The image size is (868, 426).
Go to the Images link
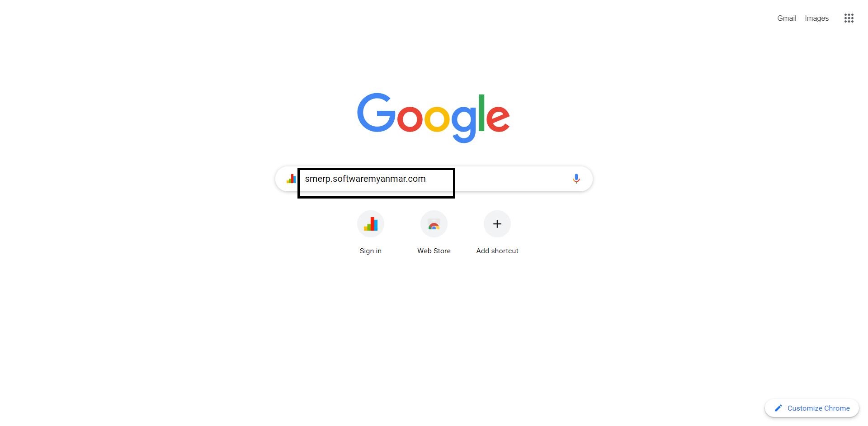816,18
